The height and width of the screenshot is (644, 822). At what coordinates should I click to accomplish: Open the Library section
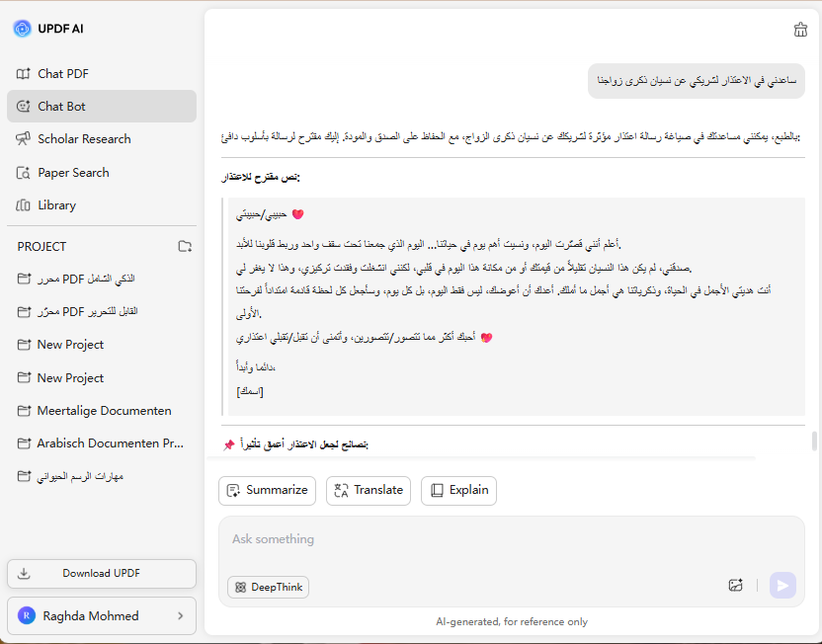click(x=102, y=204)
